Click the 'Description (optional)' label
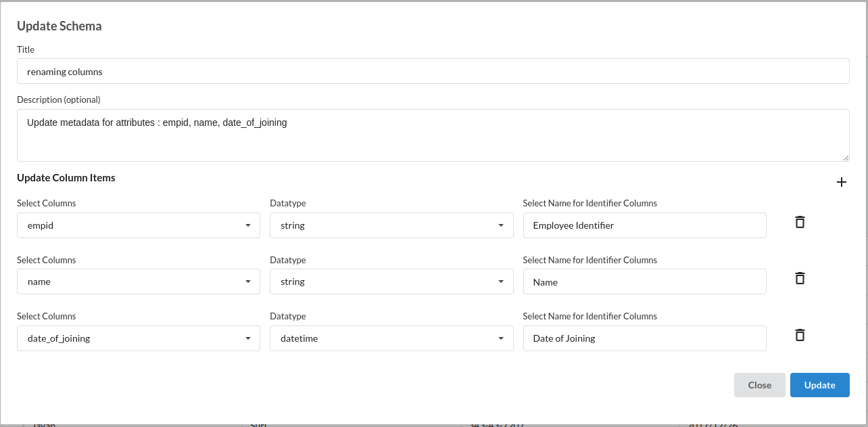This screenshot has height=427, width=868. click(59, 99)
